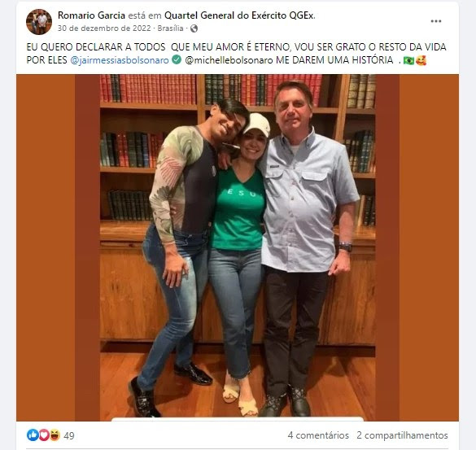The image size is (476, 450).
Task: Click the 30 de dezembro de 2022 timestamp
Action: [x=104, y=28]
